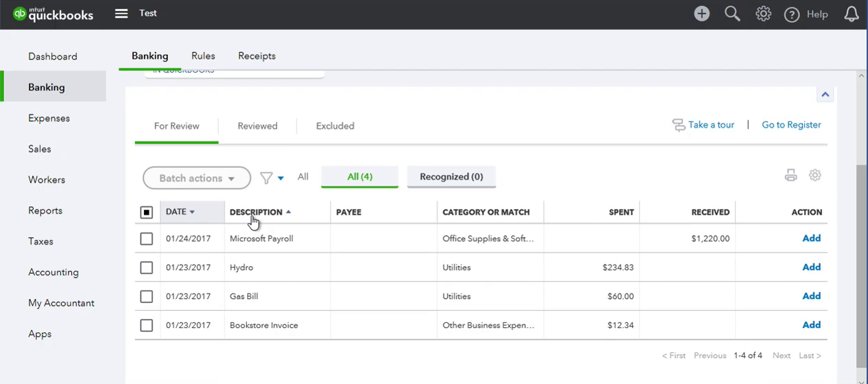Screen dimensions: 868x384
Task: Add the Bookstore Invoice transaction
Action: [812, 325]
